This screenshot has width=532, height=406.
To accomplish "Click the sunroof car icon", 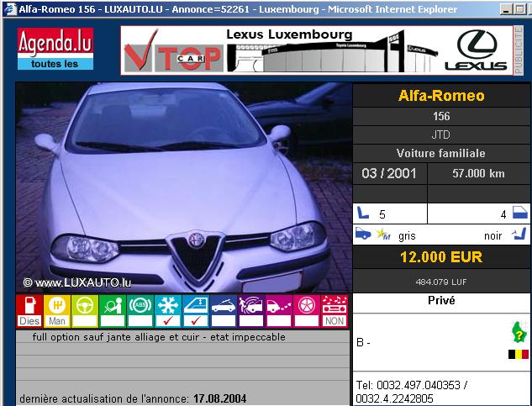I will click(224, 304).
